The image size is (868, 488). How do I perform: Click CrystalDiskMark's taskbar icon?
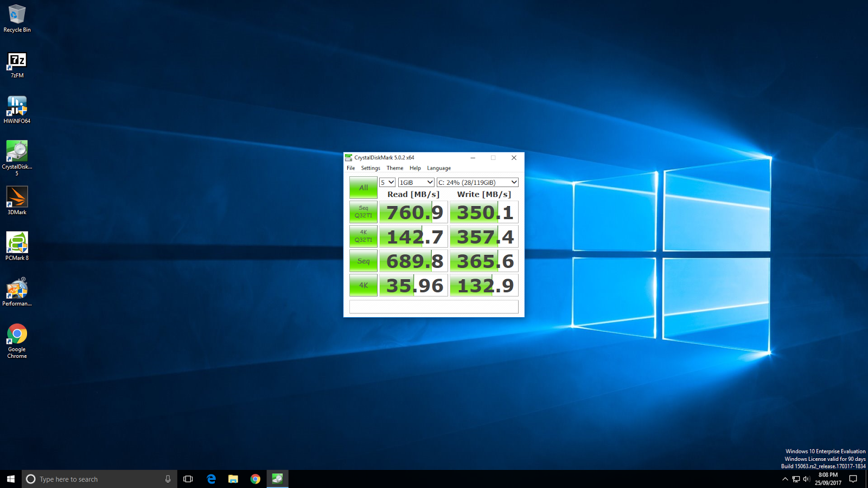[277, 479]
